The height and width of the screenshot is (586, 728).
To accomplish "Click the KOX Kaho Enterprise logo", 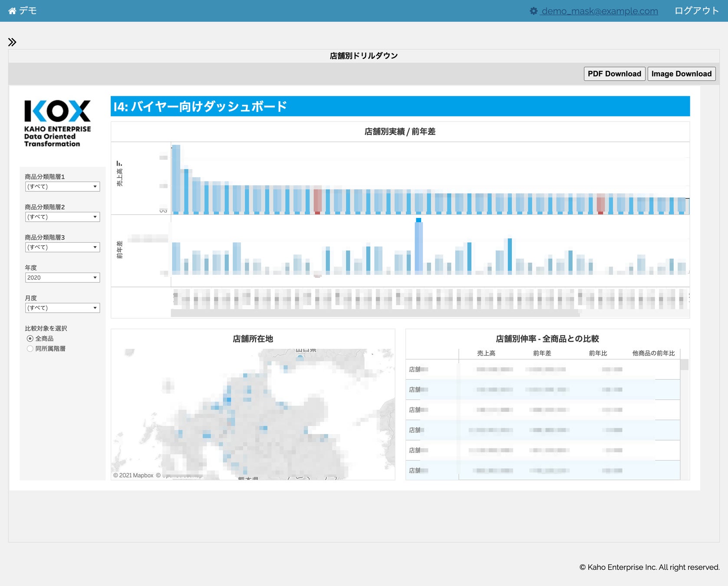I will click(x=57, y=124).
